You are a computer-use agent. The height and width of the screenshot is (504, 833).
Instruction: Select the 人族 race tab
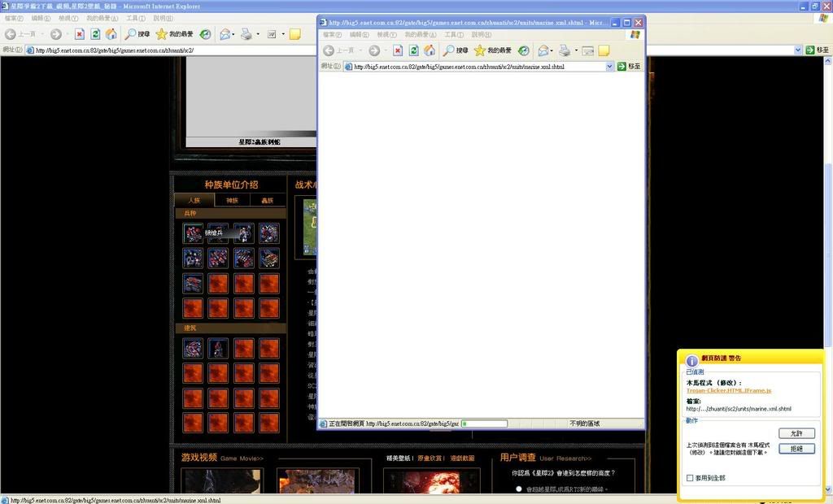(194, 200)
